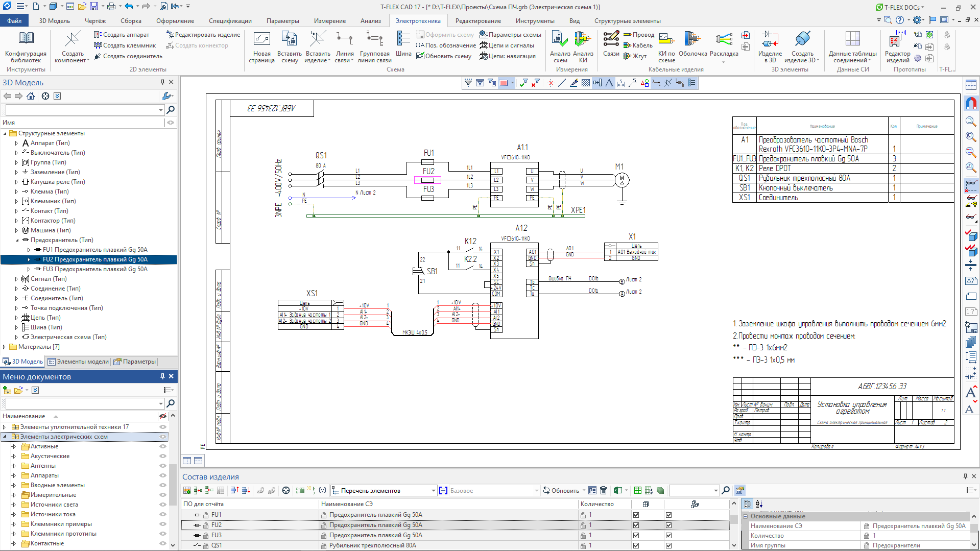Toggle first checkbox in QS1 row

pyautogui.click(x=636, y=545)
